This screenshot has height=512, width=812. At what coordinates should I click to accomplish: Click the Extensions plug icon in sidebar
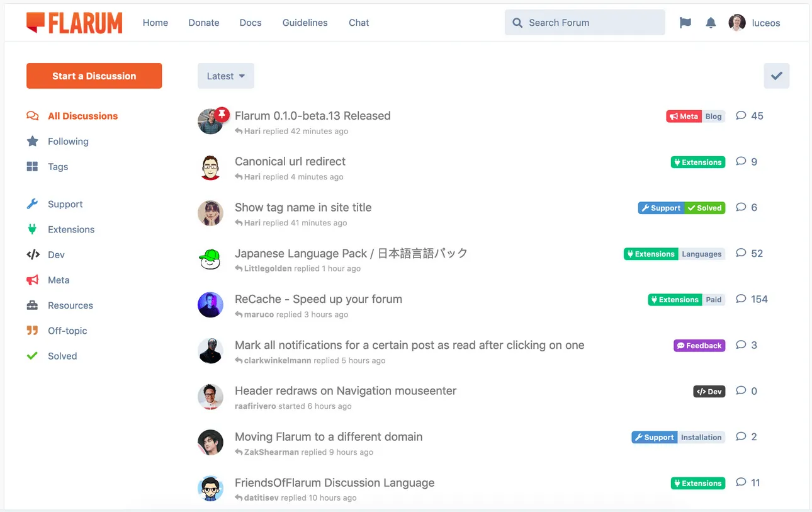click(32, 229)
